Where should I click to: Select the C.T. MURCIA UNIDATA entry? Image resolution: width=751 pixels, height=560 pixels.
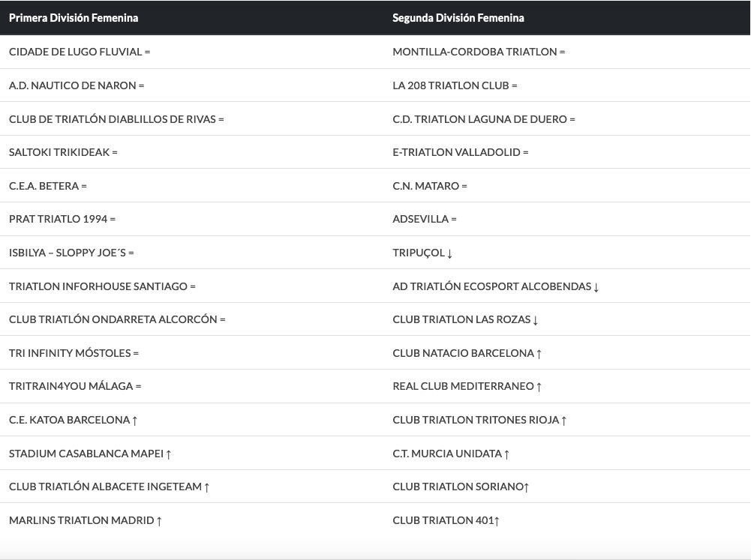pyautogui.click(x=446, y=454)
